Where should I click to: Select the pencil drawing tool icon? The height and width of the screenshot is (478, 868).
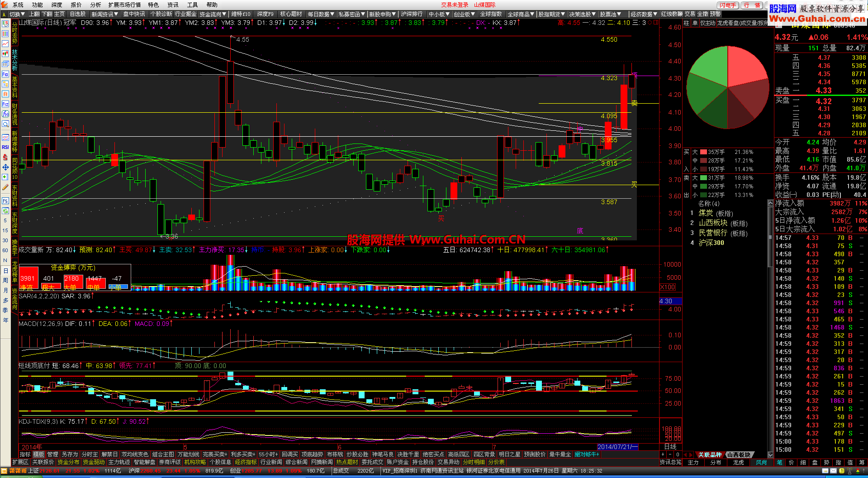point(5,187)
